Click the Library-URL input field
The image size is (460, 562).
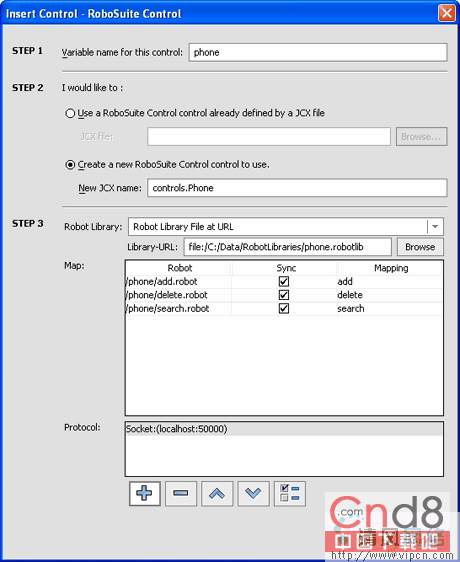[288, 247]
